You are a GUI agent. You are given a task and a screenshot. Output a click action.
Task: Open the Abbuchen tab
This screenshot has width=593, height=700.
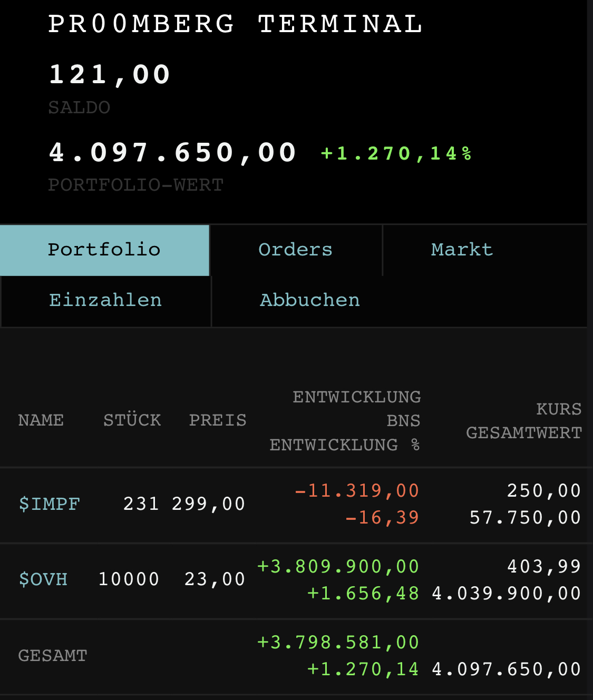tap(310, 300)
